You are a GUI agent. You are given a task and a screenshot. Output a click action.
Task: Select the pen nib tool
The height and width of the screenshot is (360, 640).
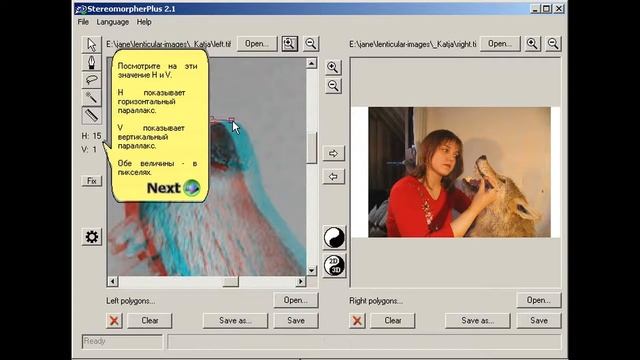click(x=91, y=62)
